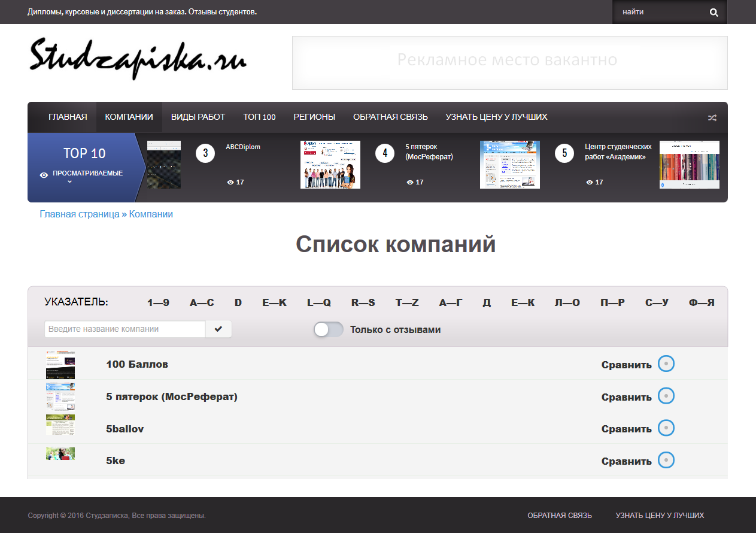This screenshot has height=533, width=756.
Task: Open the РЕГИОНЫ menu item
Action: [314, 117]
